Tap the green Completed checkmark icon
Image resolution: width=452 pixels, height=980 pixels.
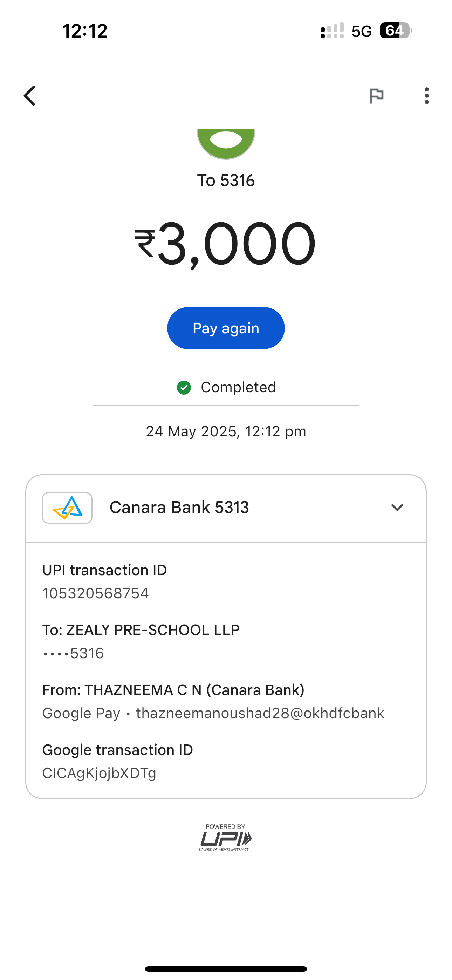(184, 388)
